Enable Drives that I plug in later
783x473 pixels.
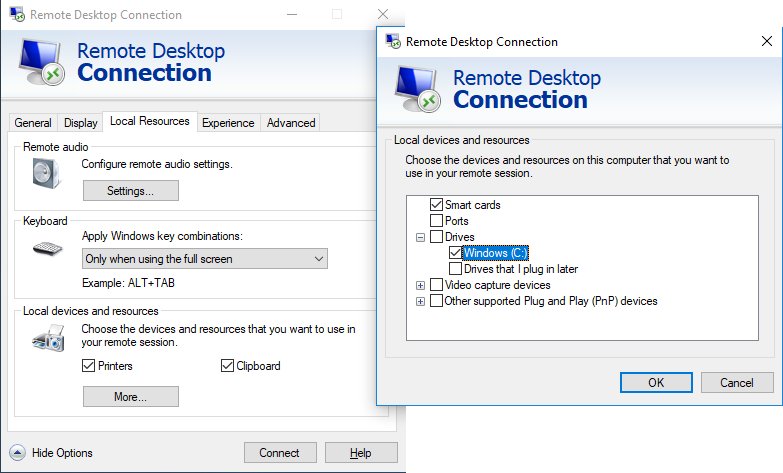[x=455, y=269]
